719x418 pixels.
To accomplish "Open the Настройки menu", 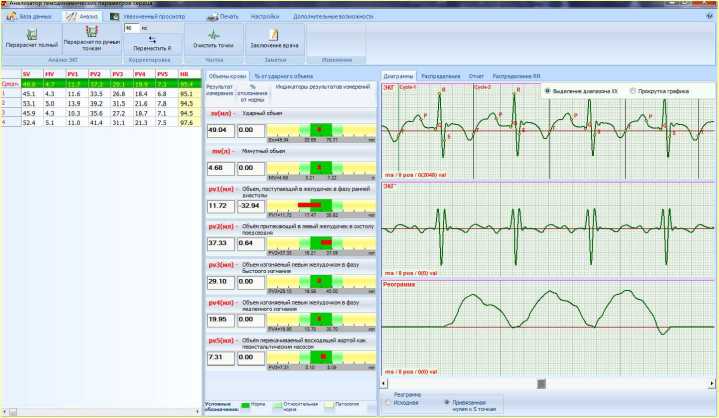I will pos(265,17).
